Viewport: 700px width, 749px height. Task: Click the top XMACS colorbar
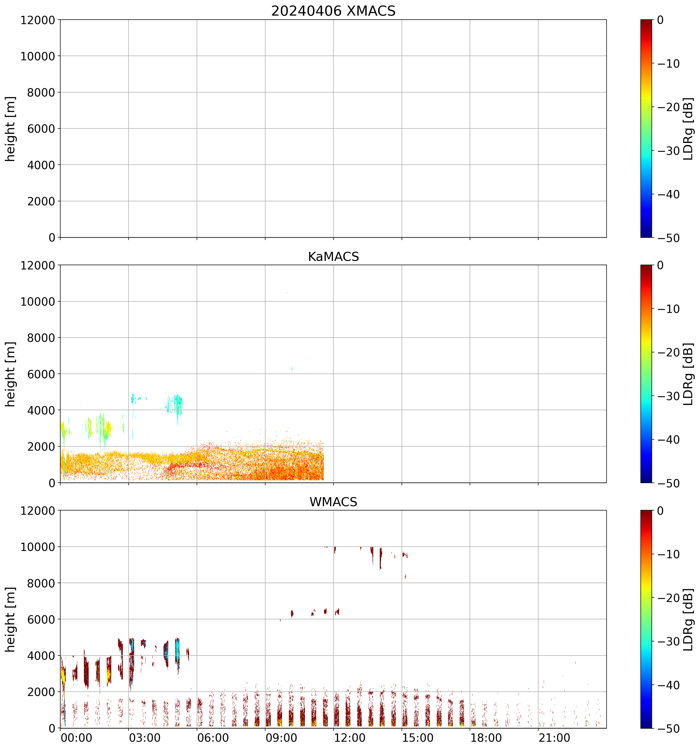pos(646,128)
